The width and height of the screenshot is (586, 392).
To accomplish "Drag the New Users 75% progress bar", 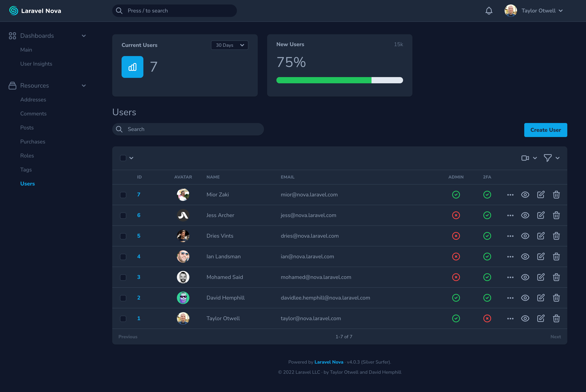I will pyautogui.click(x=339, y=80).
